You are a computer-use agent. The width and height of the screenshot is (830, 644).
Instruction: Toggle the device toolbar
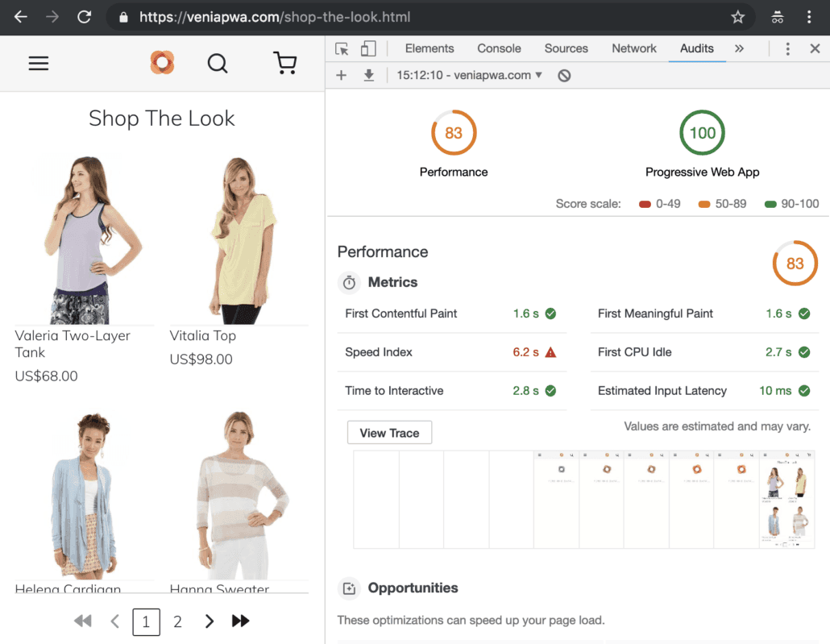[x=368, y=48]
